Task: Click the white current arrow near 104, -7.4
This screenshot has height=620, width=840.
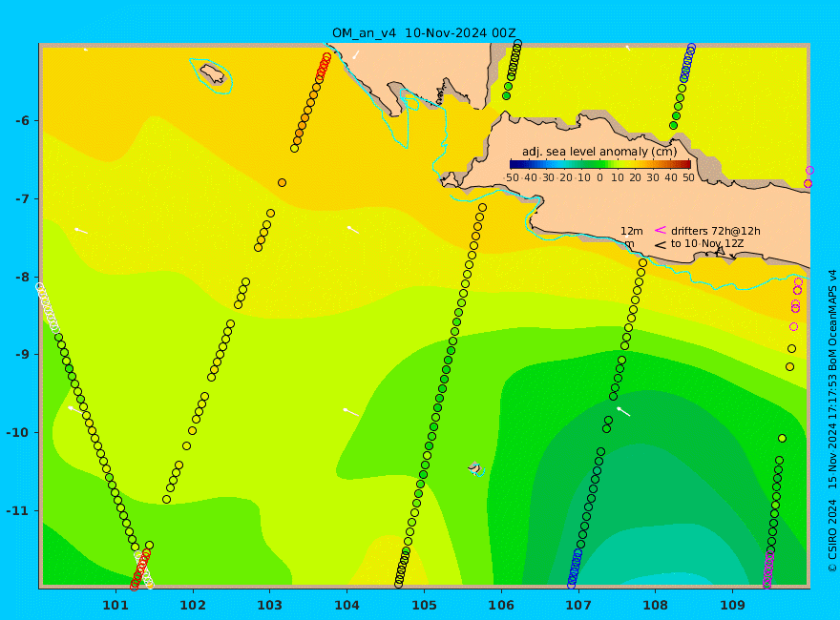Action: coord(353,230)
